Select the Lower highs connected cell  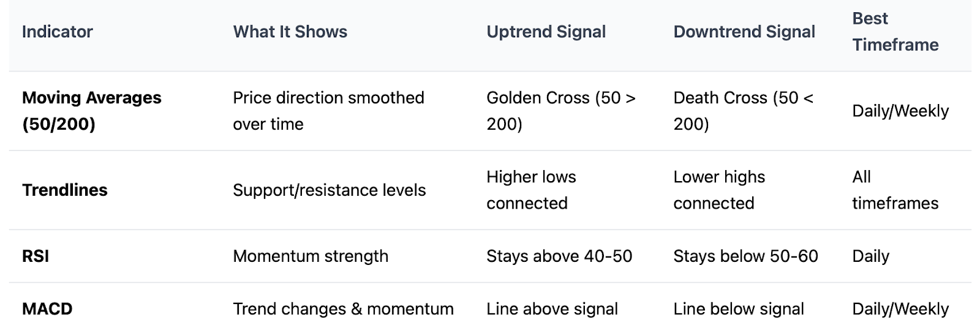coord(719,190)
